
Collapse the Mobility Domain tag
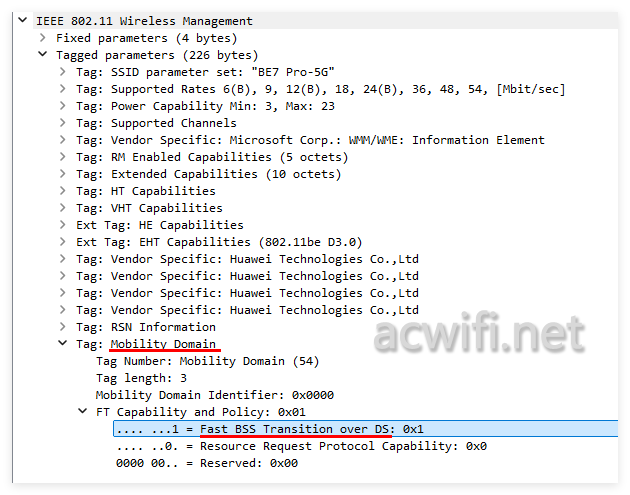[x=63, y=344]
